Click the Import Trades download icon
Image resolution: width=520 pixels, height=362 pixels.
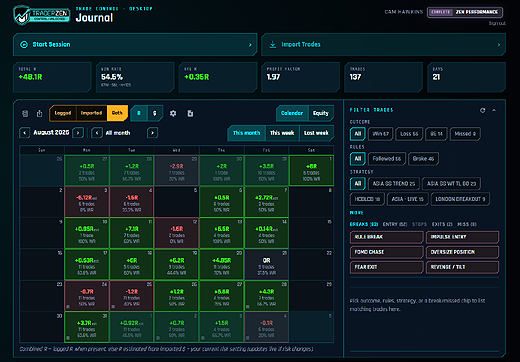[273, 44]
